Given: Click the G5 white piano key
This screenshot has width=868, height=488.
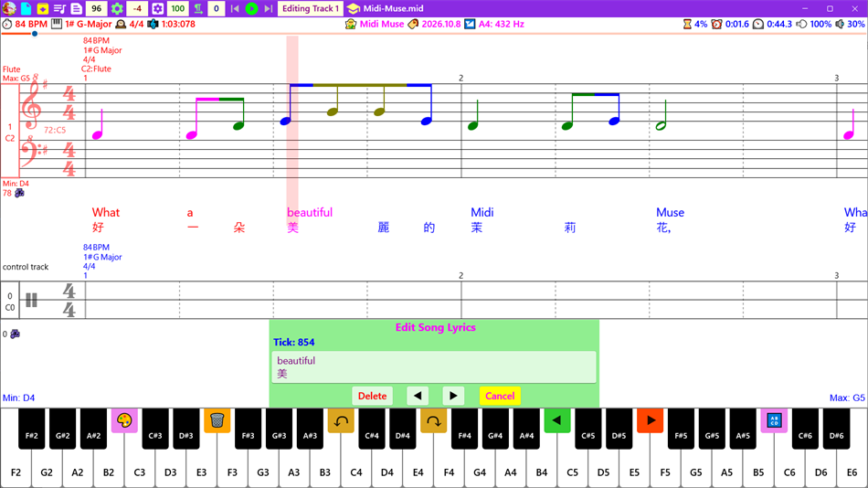Looking at the screenshot, I should pyautogui.click(x=696, y=472).
